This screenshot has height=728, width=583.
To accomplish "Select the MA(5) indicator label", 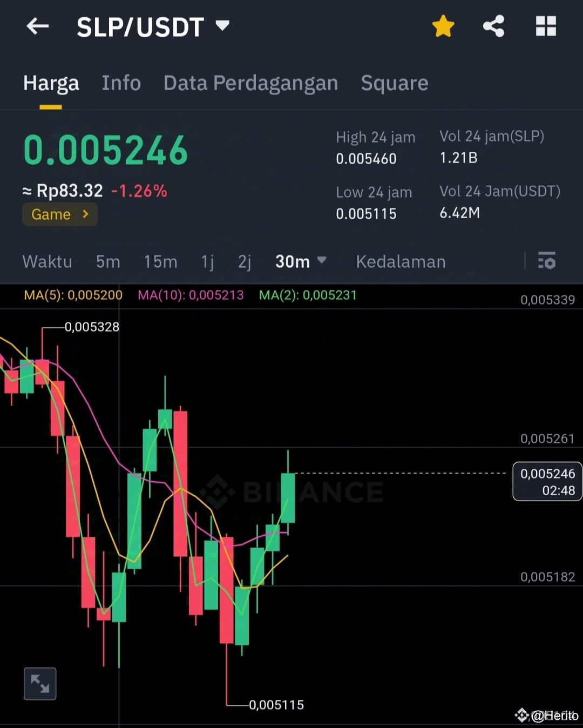I will [72, 295].
